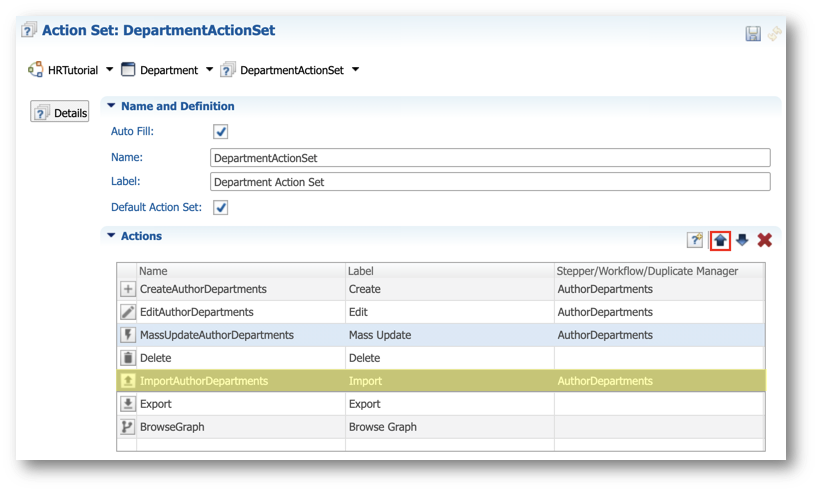Open the DepartmentActionSet breadcrumb dropdown arrow

tap(355, 69)
